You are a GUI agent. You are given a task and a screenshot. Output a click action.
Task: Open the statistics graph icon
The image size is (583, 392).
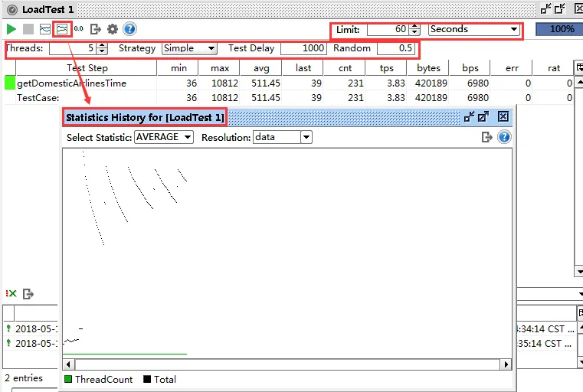click(x=45, y=29)
